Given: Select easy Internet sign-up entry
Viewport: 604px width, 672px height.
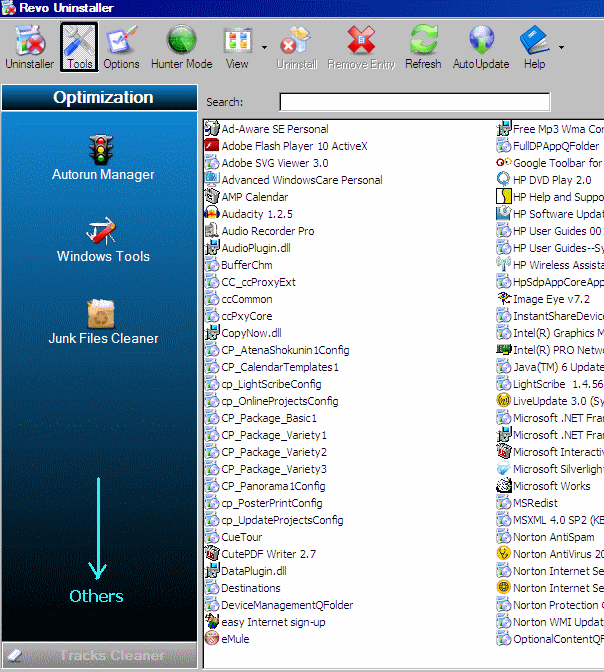Looking at the screenshot, I should tap(265, 622).
